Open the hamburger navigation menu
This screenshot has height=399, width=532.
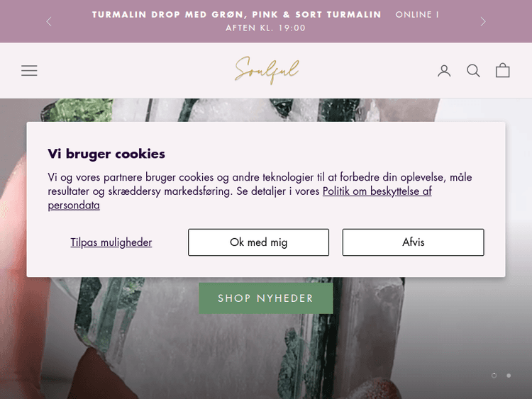(29, 70)
